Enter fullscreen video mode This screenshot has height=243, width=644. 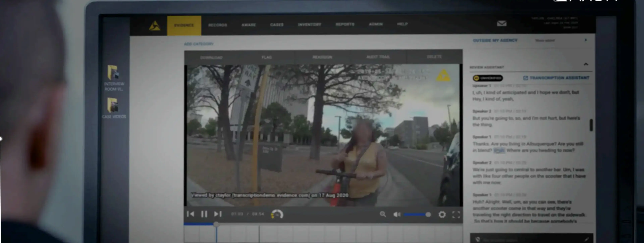456,214
